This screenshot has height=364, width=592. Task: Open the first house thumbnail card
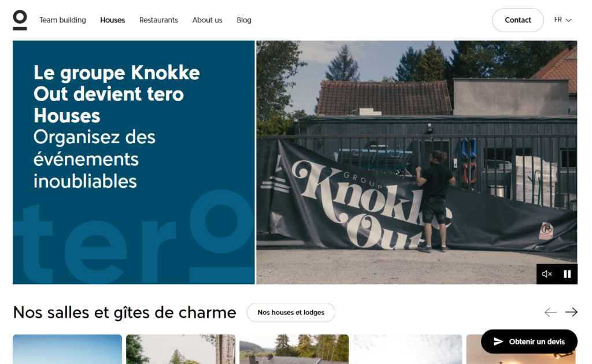67,350
